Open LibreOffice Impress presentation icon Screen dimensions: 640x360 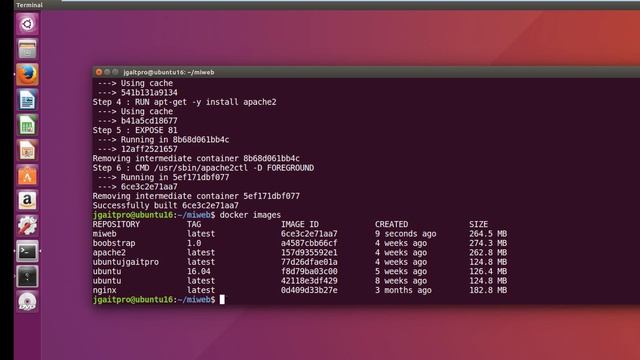coord(27,150)
